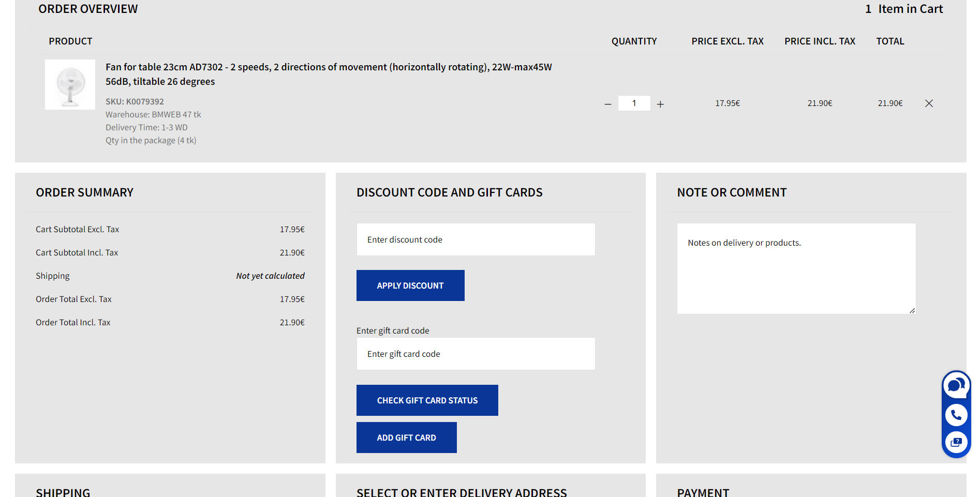Viewport: 980px width, 497px height.
Task: Click the notes on delivery text area
Action: [796, 268]
